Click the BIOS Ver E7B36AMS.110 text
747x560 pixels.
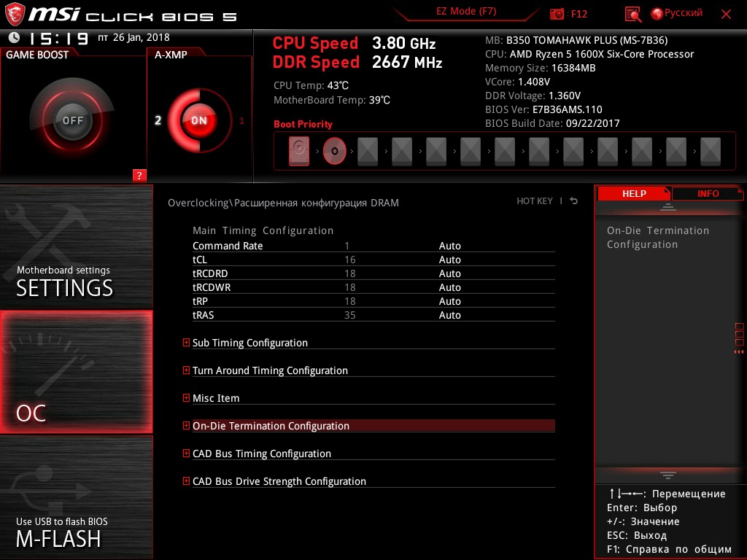click(543, 109)
